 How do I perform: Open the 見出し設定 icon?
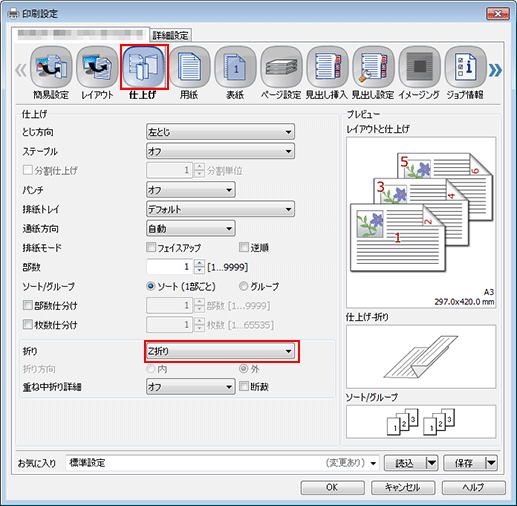[x=373, y=73]
